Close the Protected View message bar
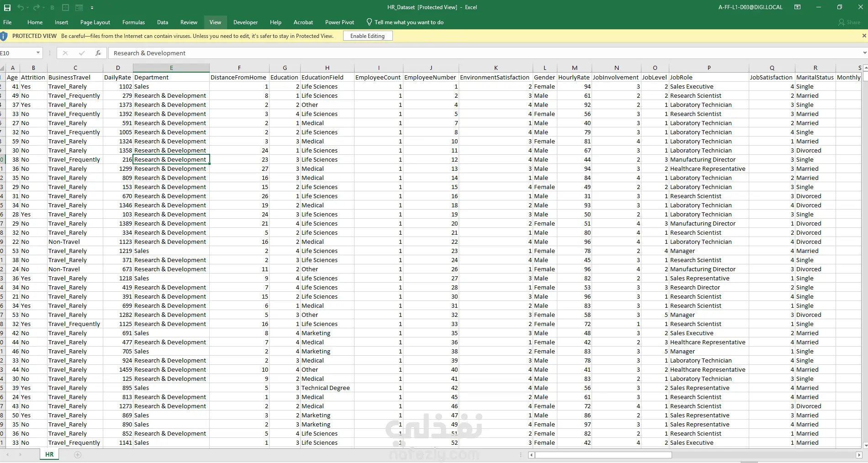The image size is (868, 463). tap(864, 36)
